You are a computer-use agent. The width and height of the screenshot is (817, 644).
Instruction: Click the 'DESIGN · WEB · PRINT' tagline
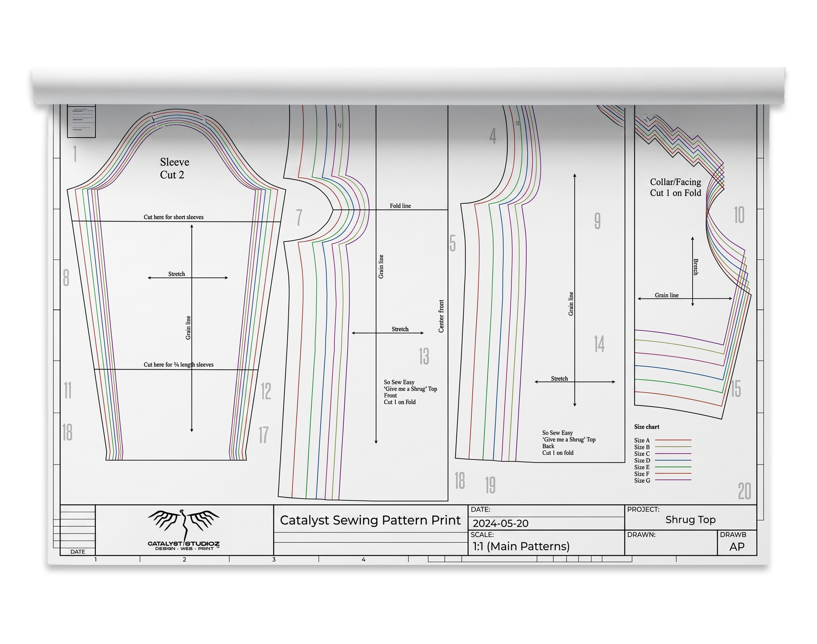point(184,548)
